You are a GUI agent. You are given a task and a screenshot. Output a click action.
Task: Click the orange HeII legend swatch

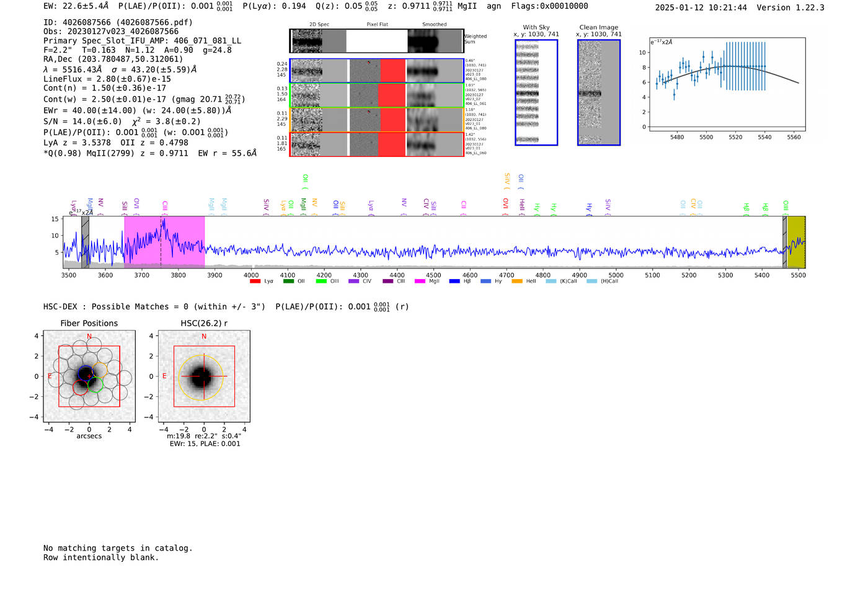pyautogui.click(x=517, y=282)
